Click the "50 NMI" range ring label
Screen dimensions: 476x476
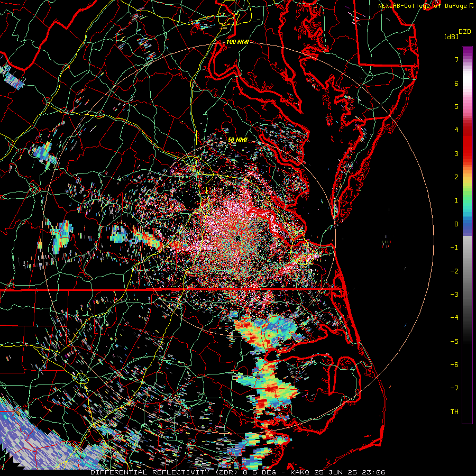(x=237, y=140)
